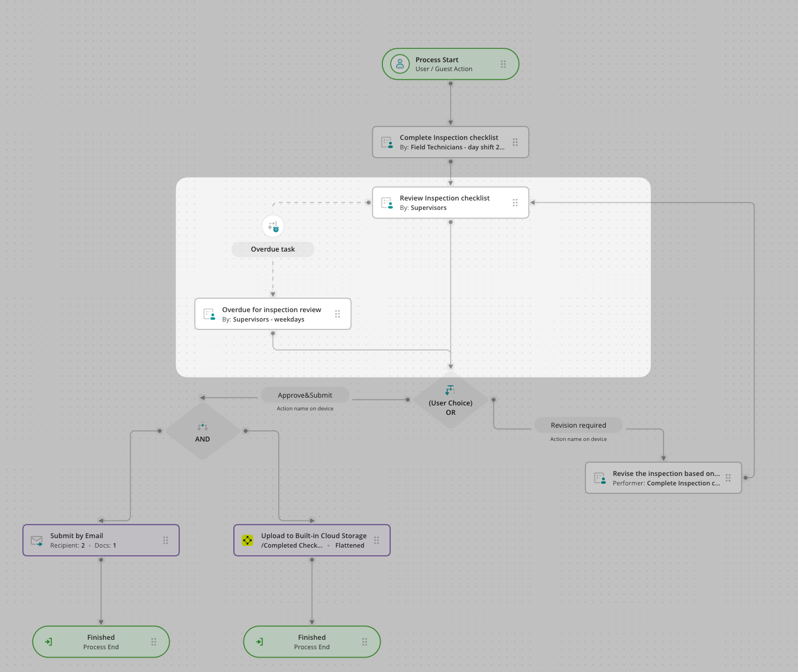Image resolution: width=798 pixels, height=672 pixels.
Task: Click the AND gateway split icon
Action: [202, 427]
